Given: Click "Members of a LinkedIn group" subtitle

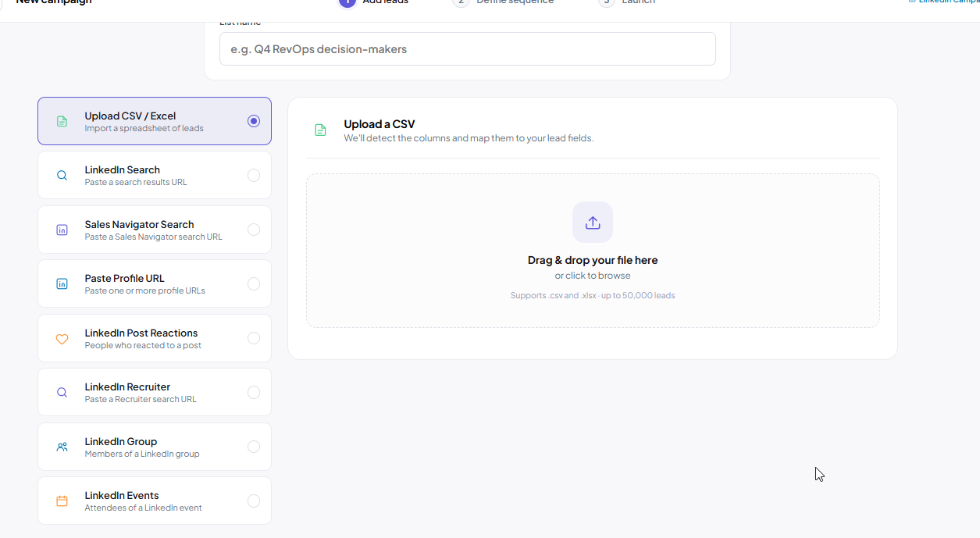Looking at the screenshot, I should pos(142,454).
